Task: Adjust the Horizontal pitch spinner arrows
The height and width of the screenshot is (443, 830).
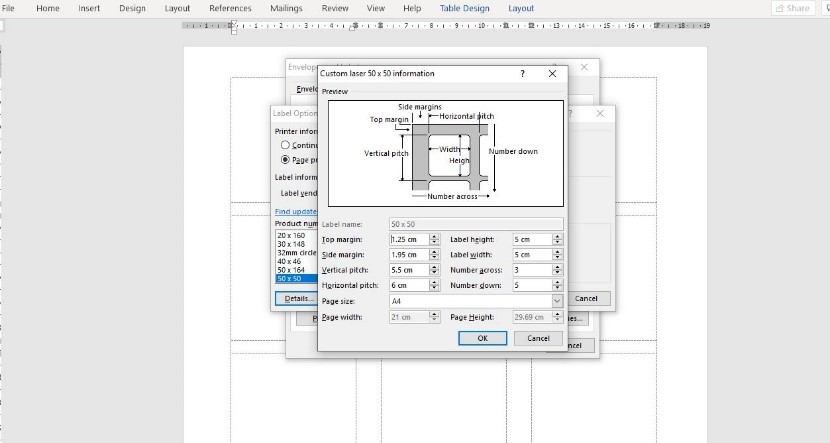Action: (x=435, y=285)
